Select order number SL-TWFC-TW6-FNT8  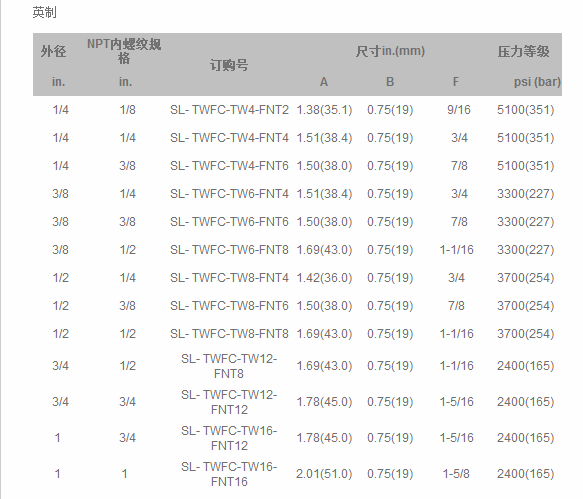[x=229, y=250]
